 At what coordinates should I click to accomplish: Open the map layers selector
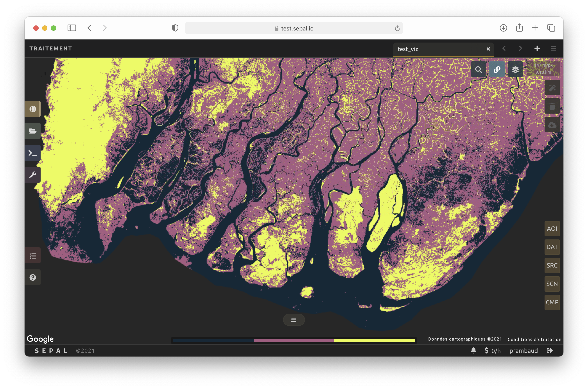point(515,70)
